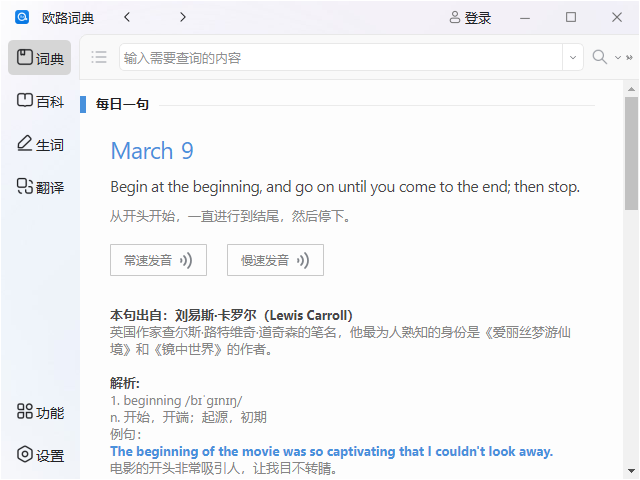640x480 pixels.
Task: Toggle the word list panel icon
Action: tap(99, 57)
